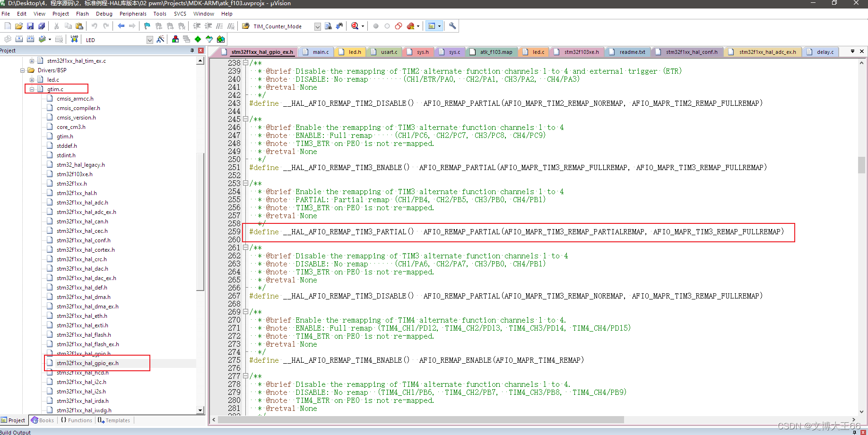Open Manage Project Items icon

[175, 39]
